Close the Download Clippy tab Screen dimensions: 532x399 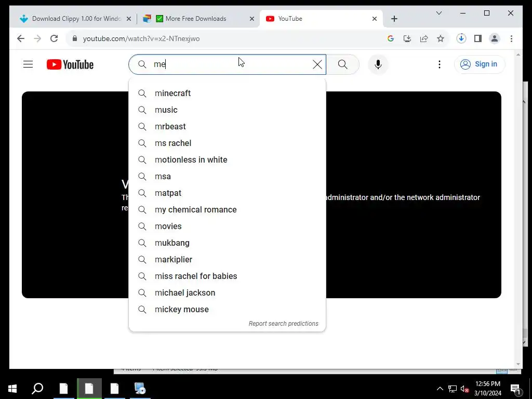point(129,19)
